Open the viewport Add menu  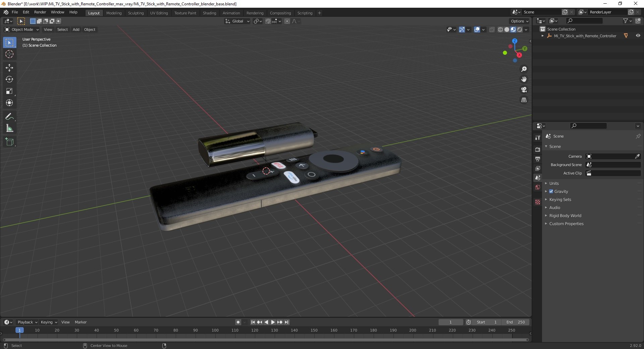[x=76, y=30]
